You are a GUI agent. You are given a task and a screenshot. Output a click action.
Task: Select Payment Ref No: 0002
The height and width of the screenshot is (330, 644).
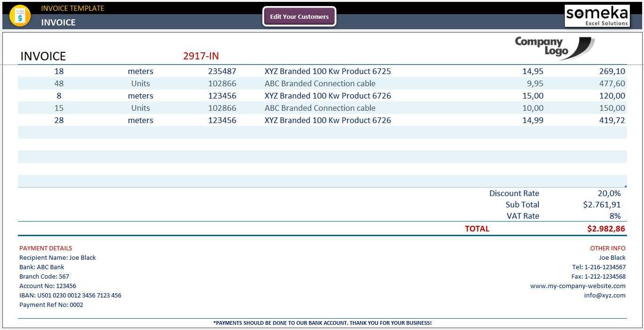click(51, 305)
